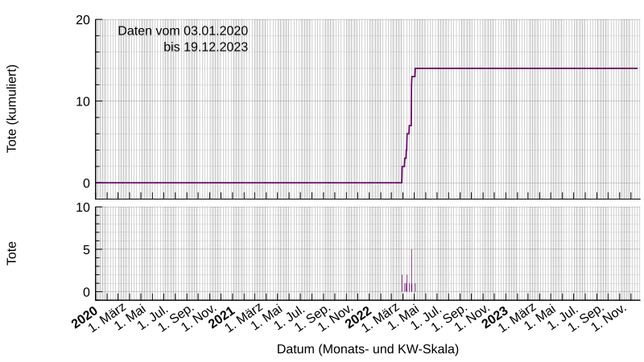Click the corner where the purple line reaches its plateau
Viewport: 644px width, 362px height.
coord(416,68)
